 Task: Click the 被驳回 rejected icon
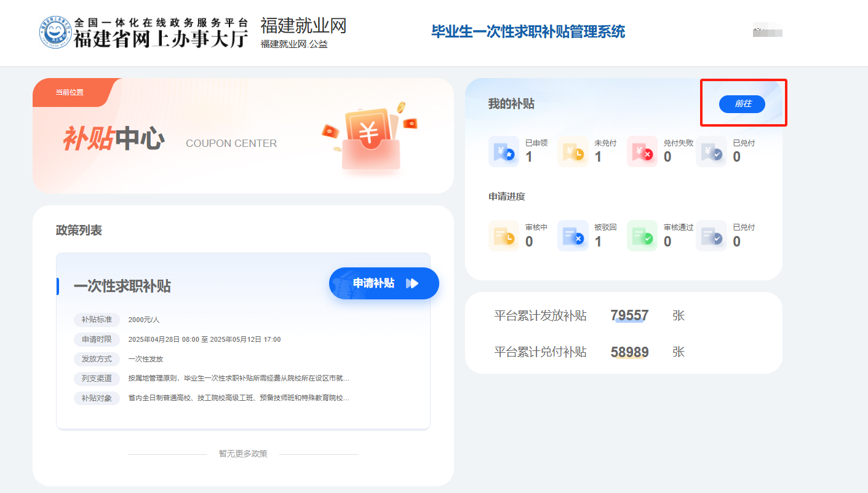tap(573, 236)
